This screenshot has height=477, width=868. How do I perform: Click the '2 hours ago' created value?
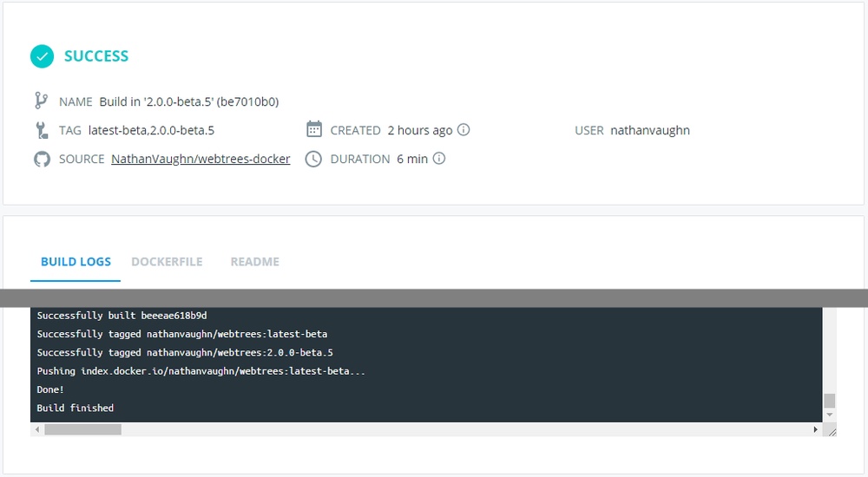420,131
